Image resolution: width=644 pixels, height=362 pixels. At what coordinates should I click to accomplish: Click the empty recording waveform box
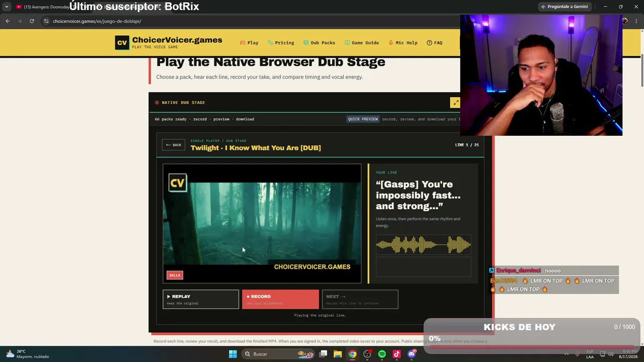coord(424,267)
